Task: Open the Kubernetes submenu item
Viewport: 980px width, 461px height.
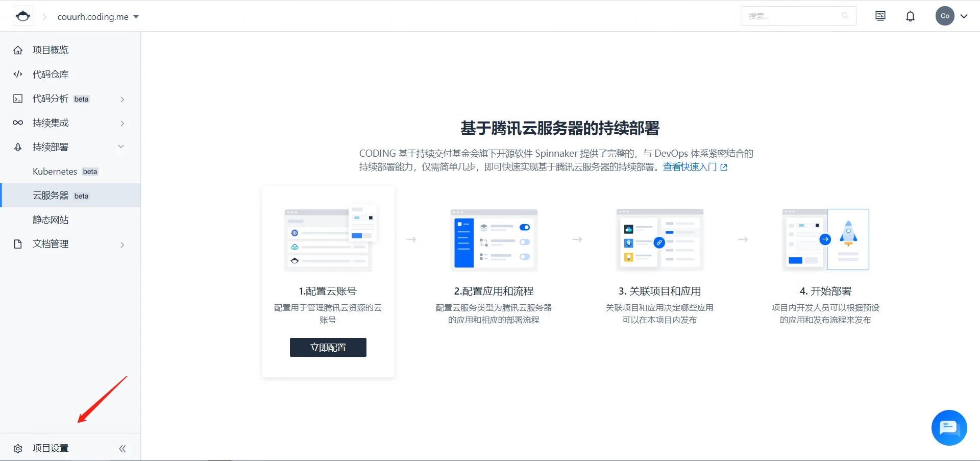Action: [70, 172]
